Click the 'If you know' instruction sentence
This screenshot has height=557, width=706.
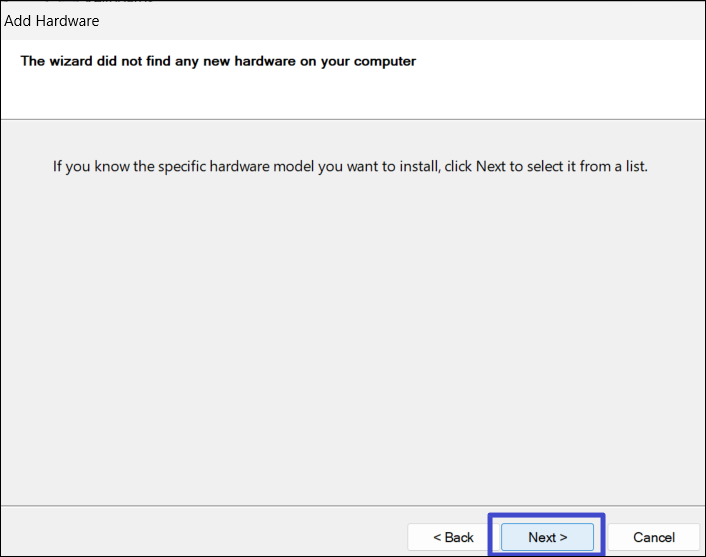(x=350, y=166)
